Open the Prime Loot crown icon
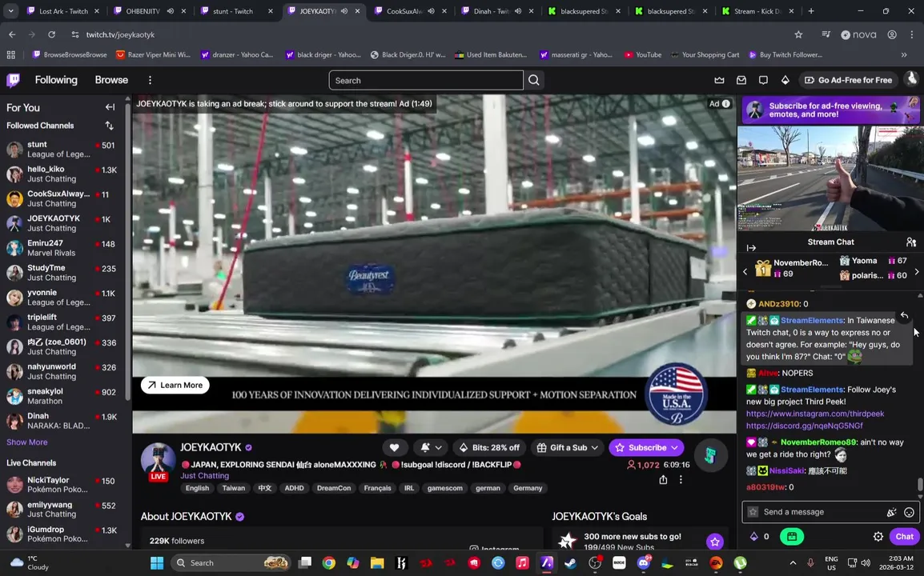Viewport: 924px width, 576px height. click(x=720, y=80)
